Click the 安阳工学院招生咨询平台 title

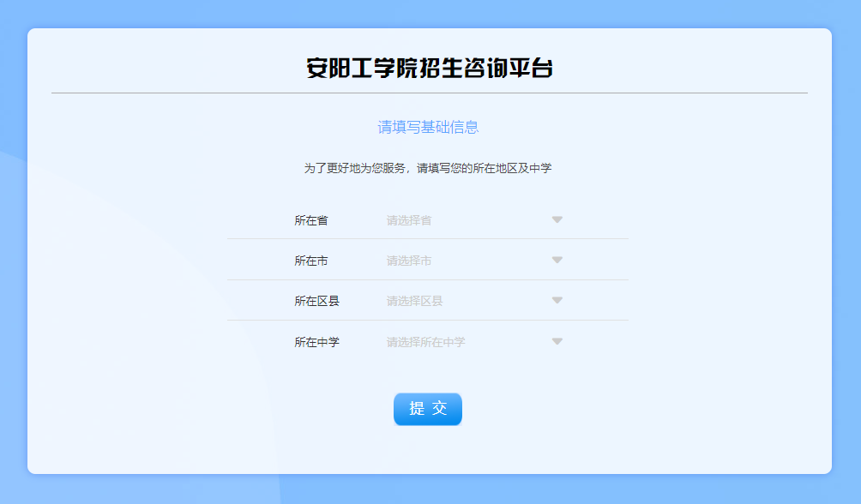pyautogui.click(x=430, y=68)
